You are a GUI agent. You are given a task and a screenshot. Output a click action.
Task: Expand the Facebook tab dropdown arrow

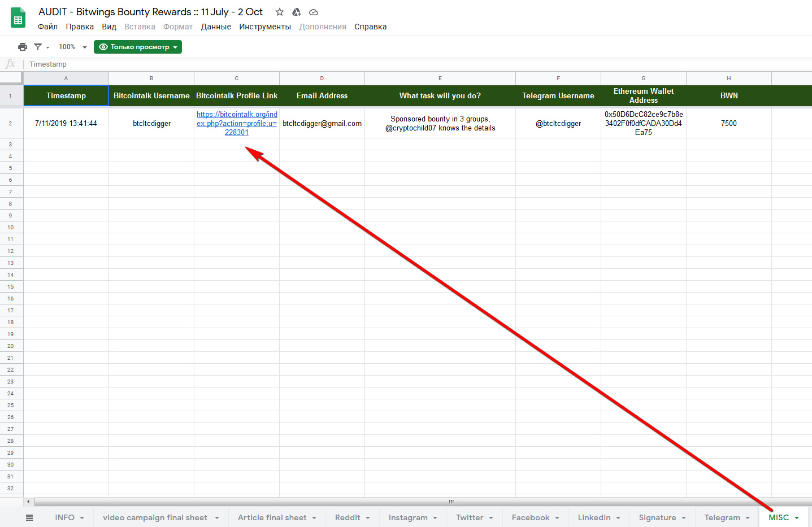click(x=557, y=518)
